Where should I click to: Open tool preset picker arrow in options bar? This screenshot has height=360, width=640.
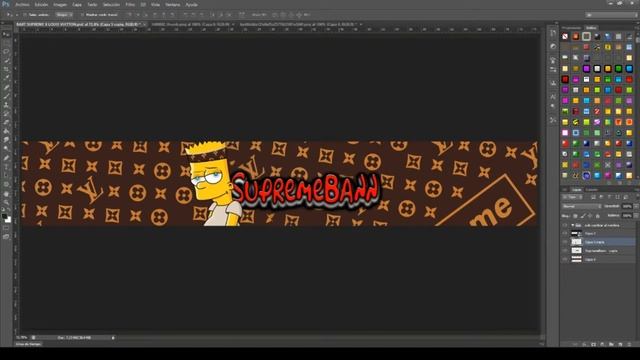16,15
